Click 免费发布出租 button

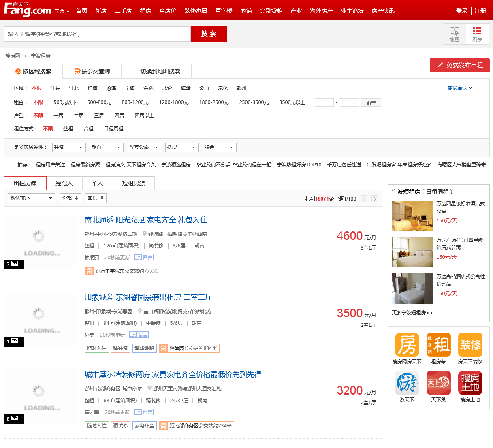click(460, 65)
